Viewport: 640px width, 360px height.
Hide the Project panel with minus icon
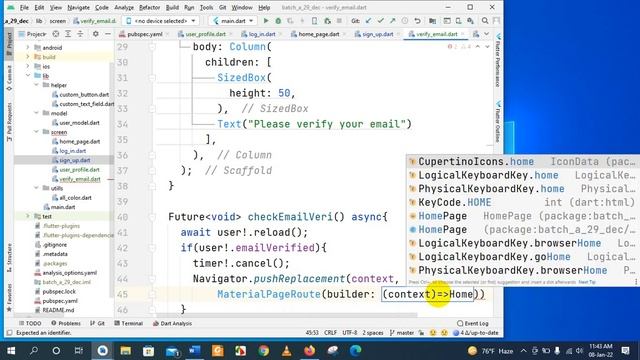(108, 34)
